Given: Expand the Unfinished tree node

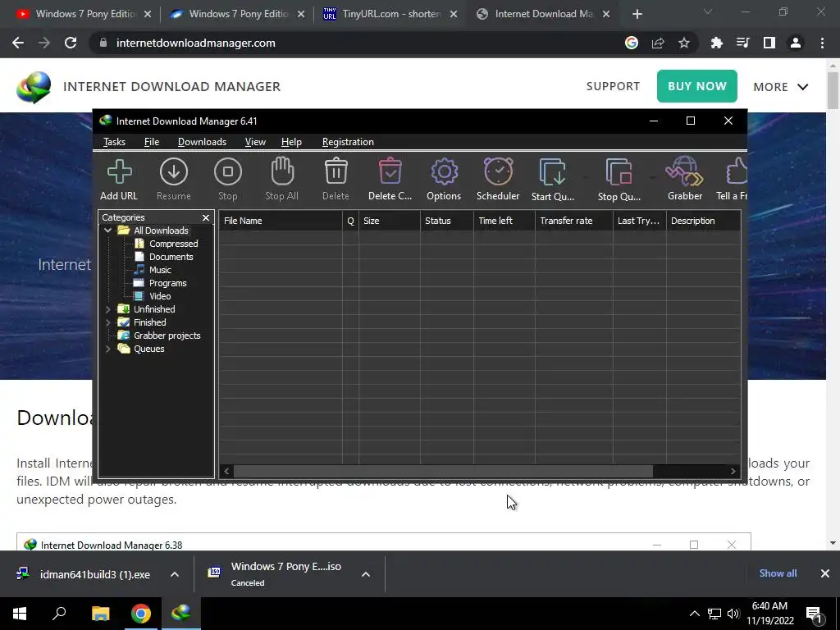Looking at the screenshot, I should 107,309.
